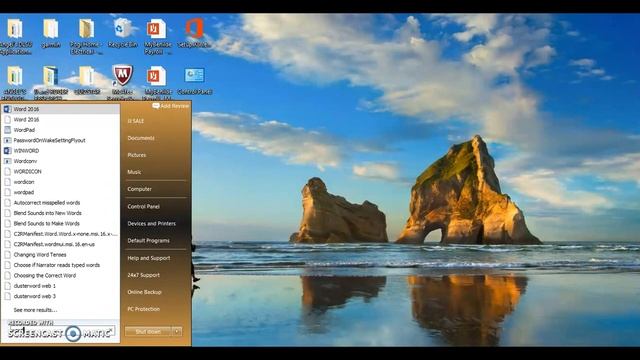Open the WORDICON file result
Image resolution: width=640 pixels, height=360 pixels.
60,171
